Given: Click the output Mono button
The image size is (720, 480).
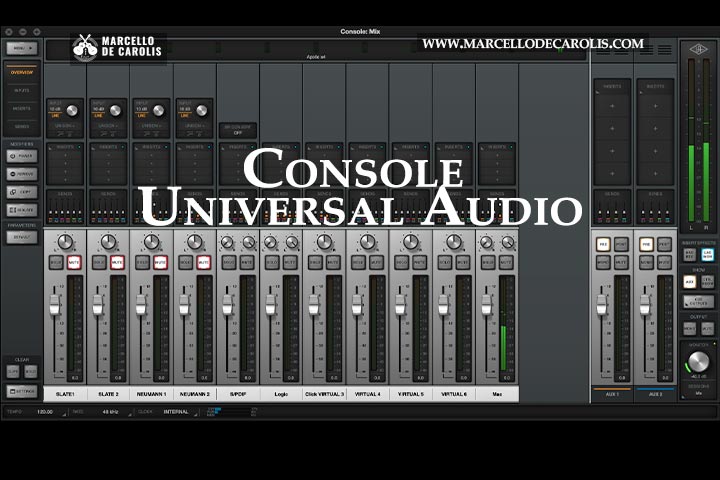Looking at the screenshot, I should click(689, 328).
